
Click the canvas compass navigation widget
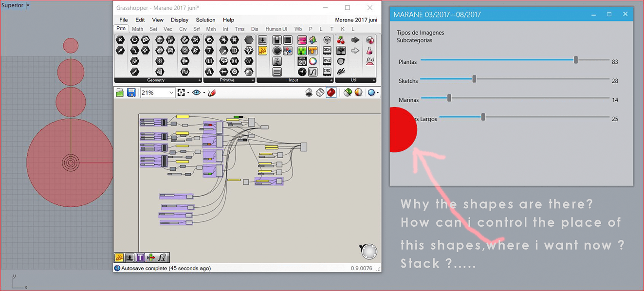coord(368,251)
